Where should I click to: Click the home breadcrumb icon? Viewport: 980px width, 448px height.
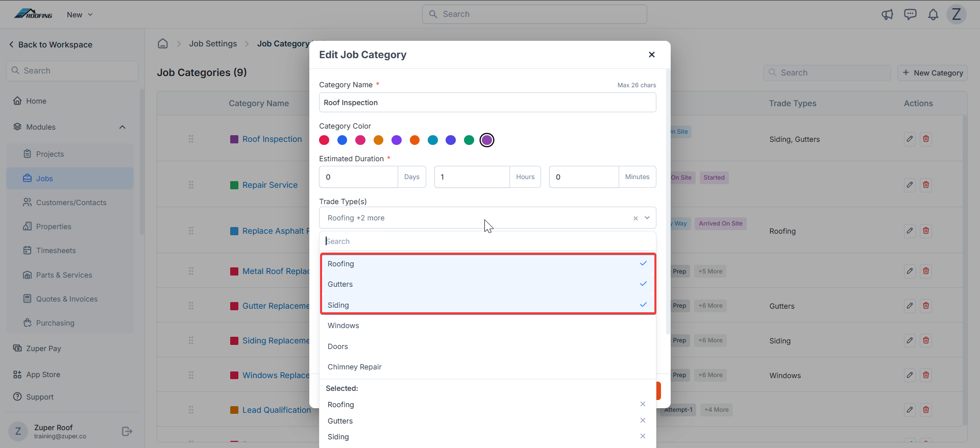[x=163, y=43]
